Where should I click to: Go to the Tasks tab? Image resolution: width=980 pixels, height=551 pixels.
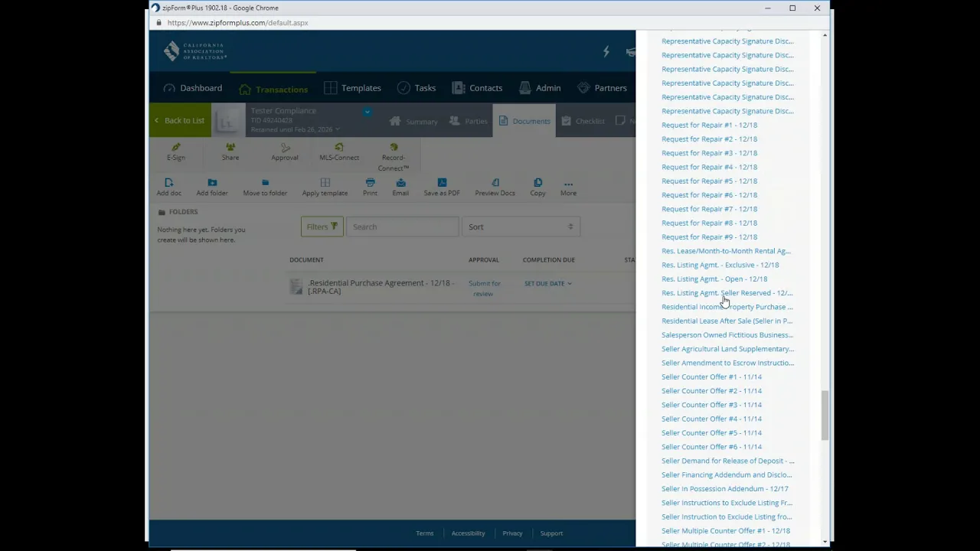coord(416,88)
